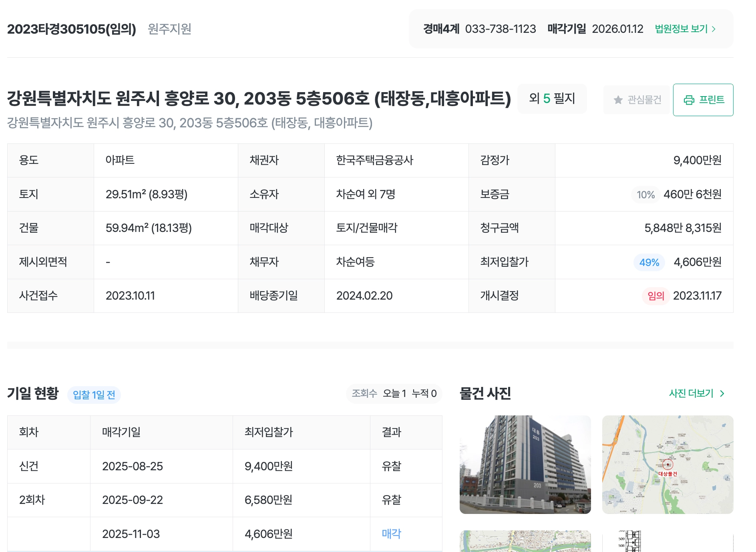Click the appraisal value 9,400만원 in 감정가 row
The height and width of the screenshot is (552, 756).
[697, 160]
